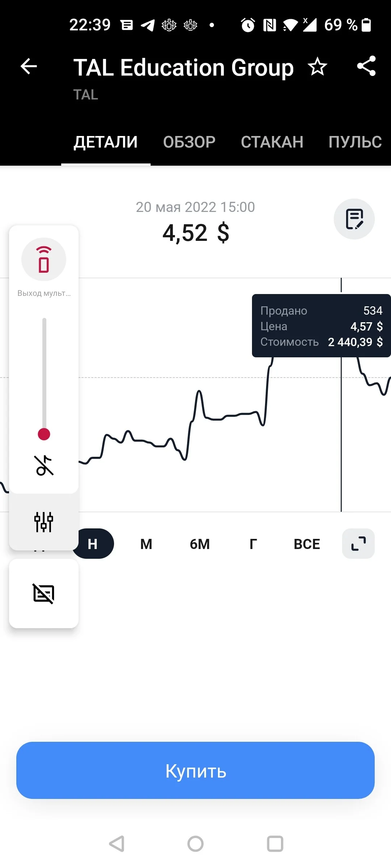The width and height of the screenshot is (391, 868).
Task: Select the Г yearly chart period
Action: click(253, 544)
